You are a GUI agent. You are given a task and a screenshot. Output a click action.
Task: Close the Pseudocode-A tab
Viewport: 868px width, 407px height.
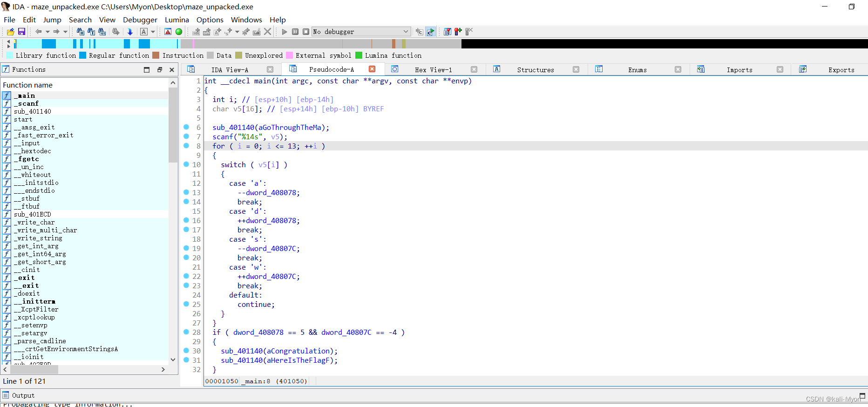pyautogui.click(x=372, y=69)
